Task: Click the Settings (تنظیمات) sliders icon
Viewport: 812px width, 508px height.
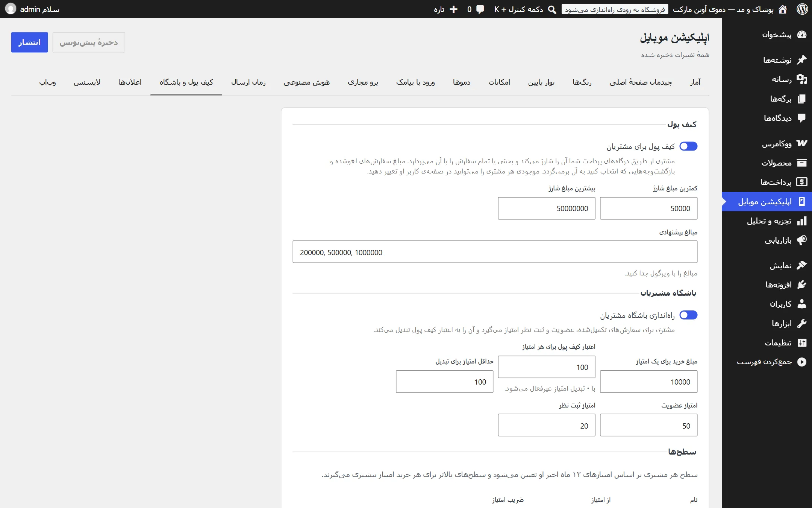Action: click(801, 342)
